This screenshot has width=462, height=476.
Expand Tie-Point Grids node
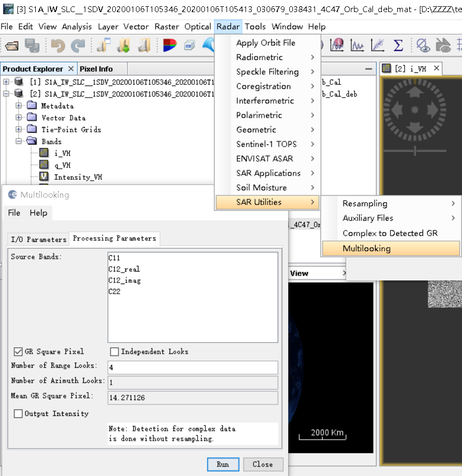[x=19, y=129]
